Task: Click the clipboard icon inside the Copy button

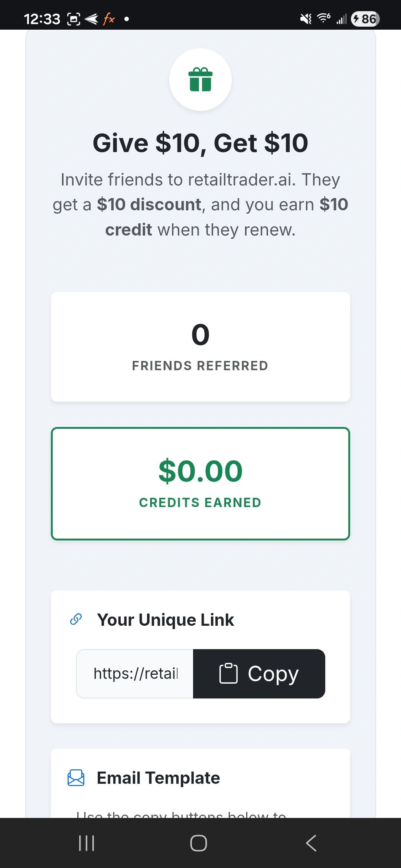Action: [228, 673]
